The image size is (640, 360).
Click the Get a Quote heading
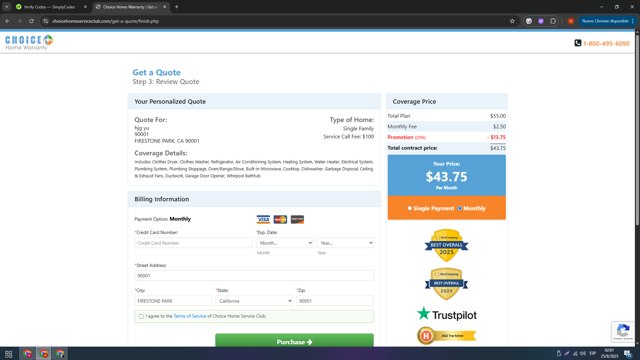156,72
